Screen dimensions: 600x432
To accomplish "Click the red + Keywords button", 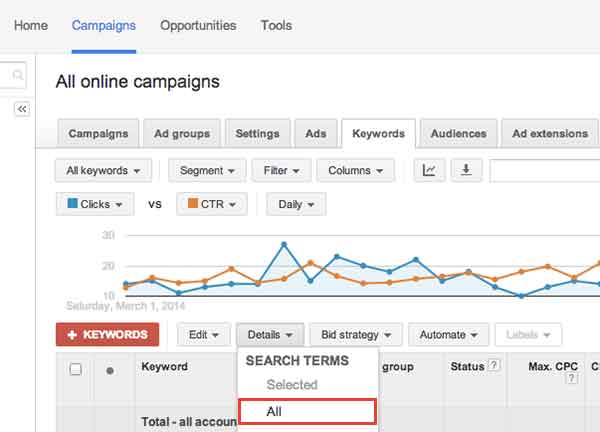I will [x=108, y=335].
